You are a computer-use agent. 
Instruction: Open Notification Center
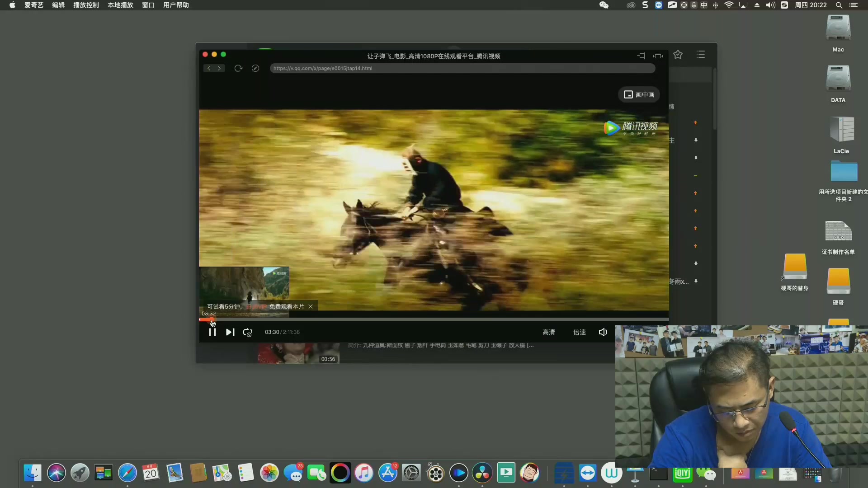854,5
